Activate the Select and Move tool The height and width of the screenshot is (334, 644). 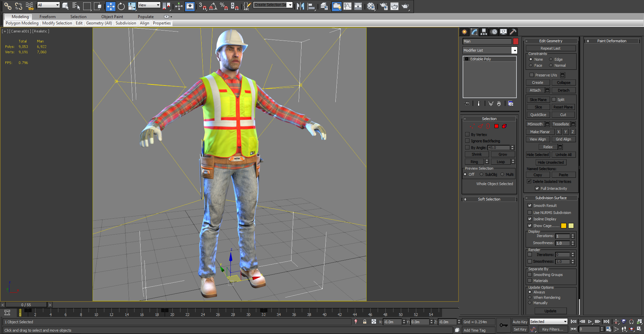click(x=110, y=6)
